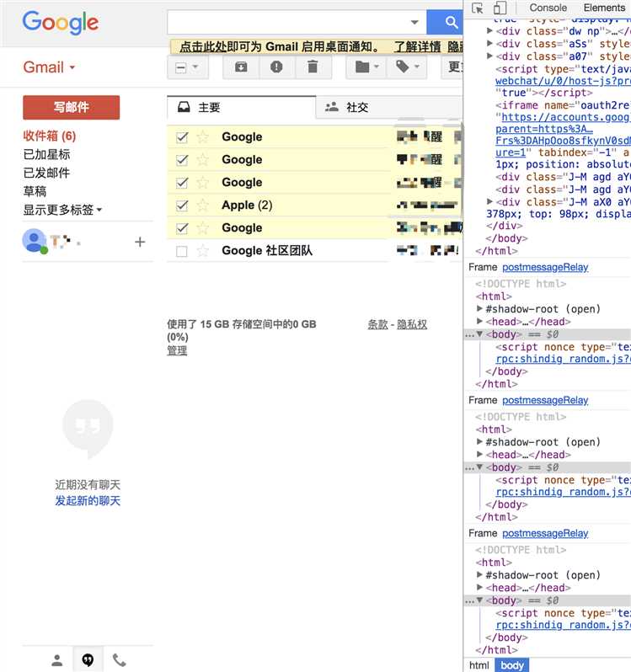631x672 pixels.
Task: Report spam using the exclamation icon
Action: [x=276, y=67]
